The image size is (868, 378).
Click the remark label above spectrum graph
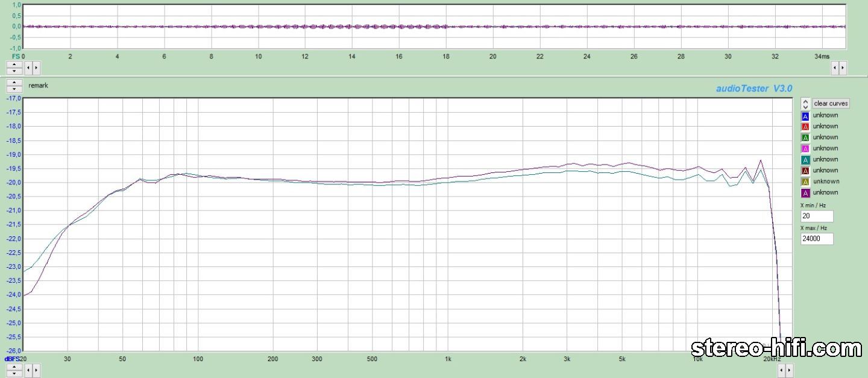(38, 86)
